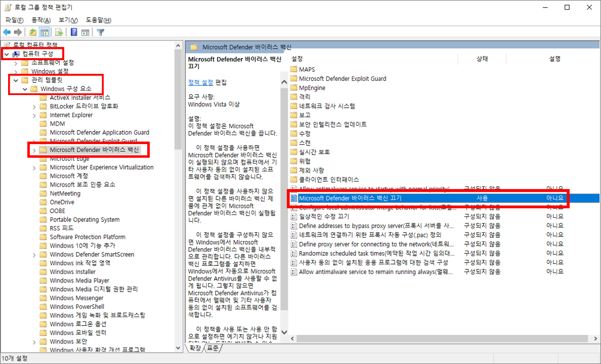This screenshot has width=601, height=364.
Task: Click list horizontal scrollbar right arrow
Action: [595, 339]
